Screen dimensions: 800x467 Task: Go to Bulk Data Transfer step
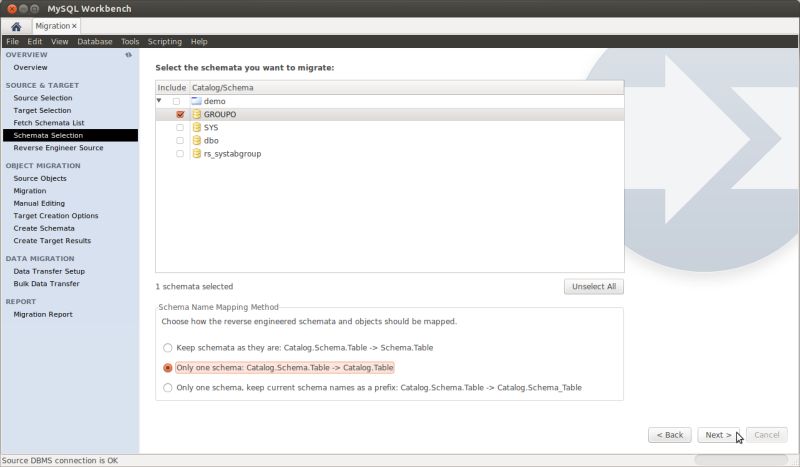46,284
